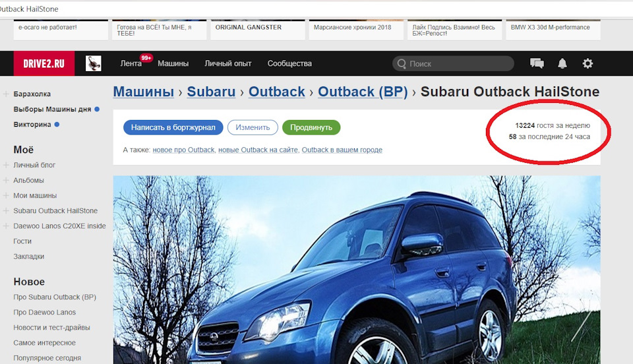The width and height of the screenshot is (633, 364).
Task: Open новые Outback на сайте link
Action: click(258, 150)
